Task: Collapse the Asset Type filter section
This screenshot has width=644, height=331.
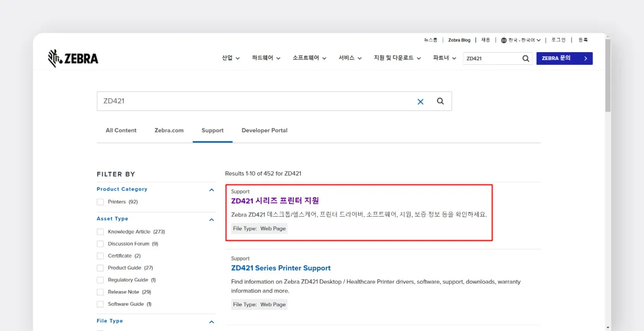Action: pyautogui.click(x=212, y=219)
